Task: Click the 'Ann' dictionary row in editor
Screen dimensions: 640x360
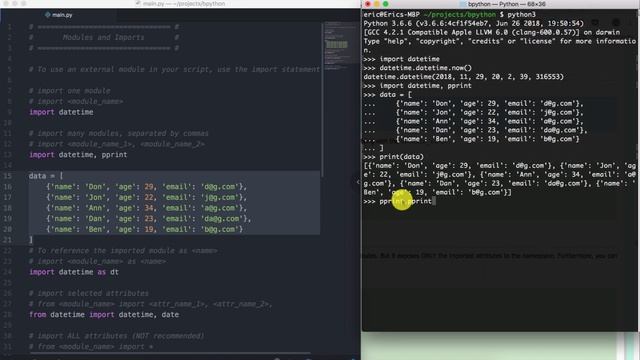Action: coord(147,208)
